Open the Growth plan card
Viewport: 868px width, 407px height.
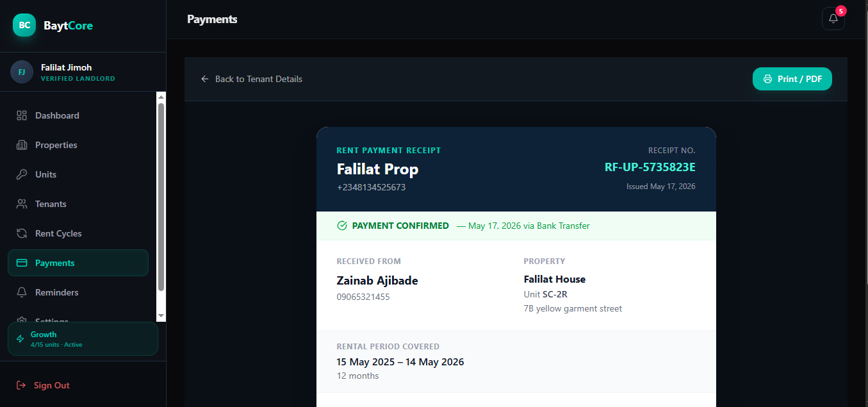[x=83, y=338]
